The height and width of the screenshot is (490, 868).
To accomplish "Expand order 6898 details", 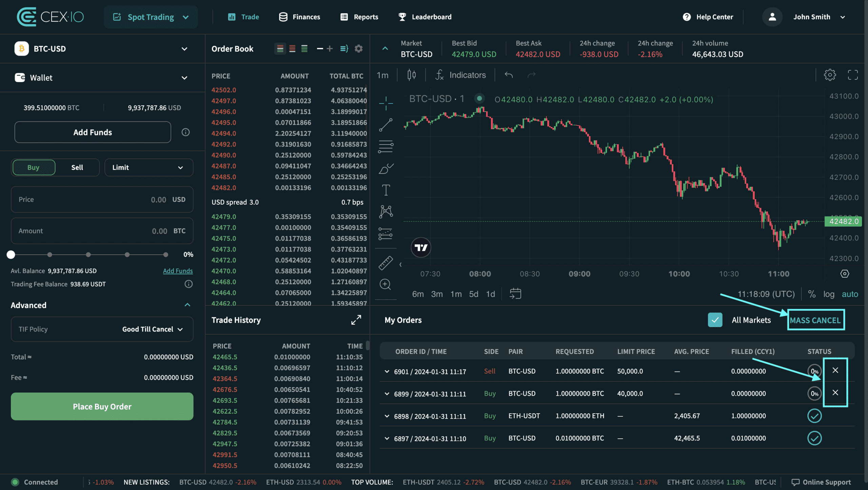I will (387, 416).
